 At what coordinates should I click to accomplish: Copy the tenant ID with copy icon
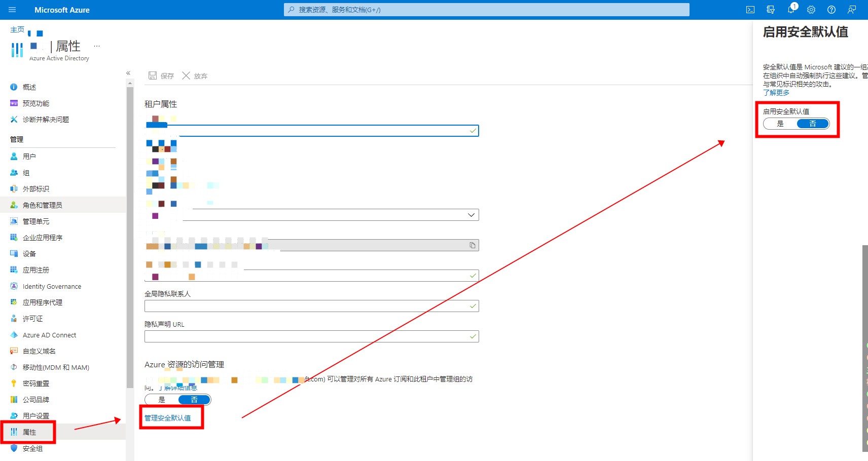point(473,245)
